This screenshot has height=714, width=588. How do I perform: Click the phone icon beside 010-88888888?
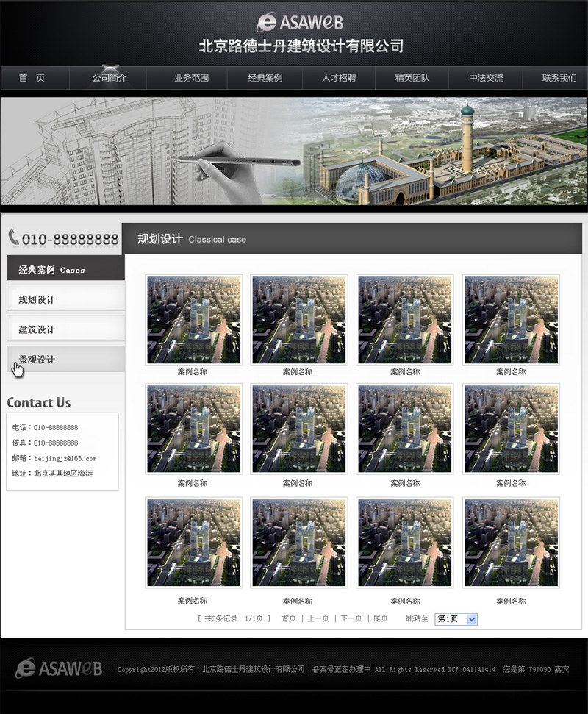[x=13, y=238]
